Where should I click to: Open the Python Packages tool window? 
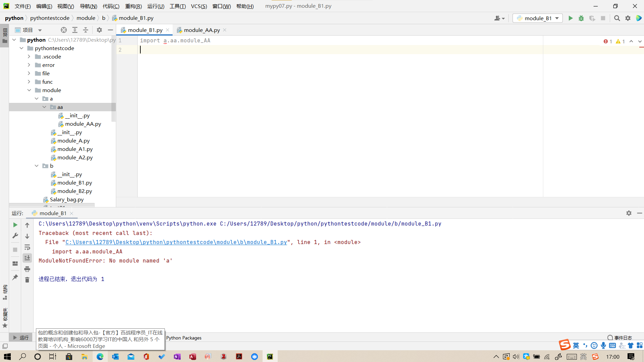tap(184, 338)
